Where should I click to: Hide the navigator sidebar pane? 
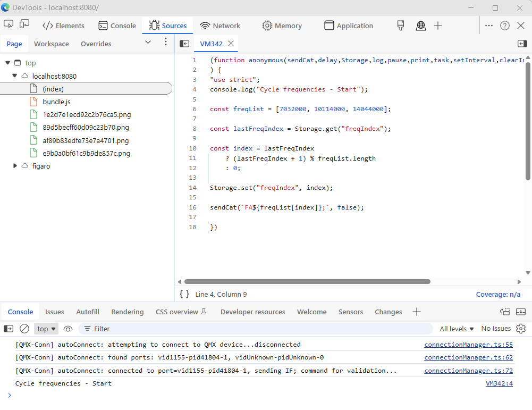(x=184, y=44)
